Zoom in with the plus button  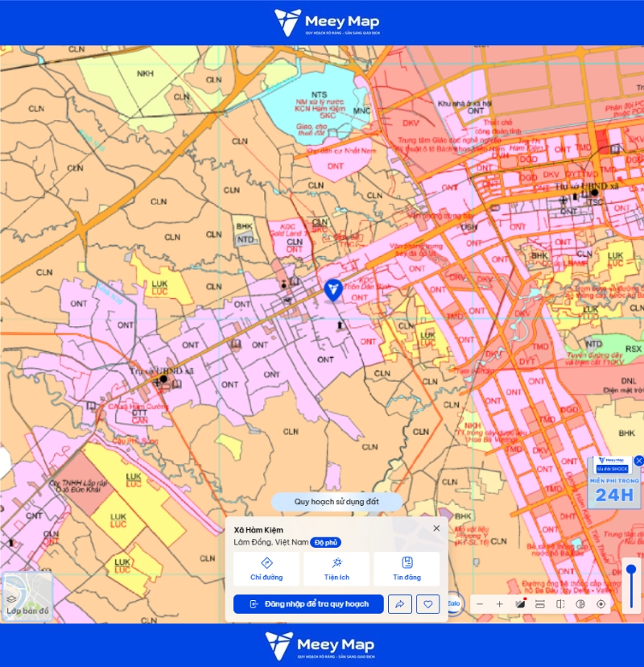click(499, 604)
